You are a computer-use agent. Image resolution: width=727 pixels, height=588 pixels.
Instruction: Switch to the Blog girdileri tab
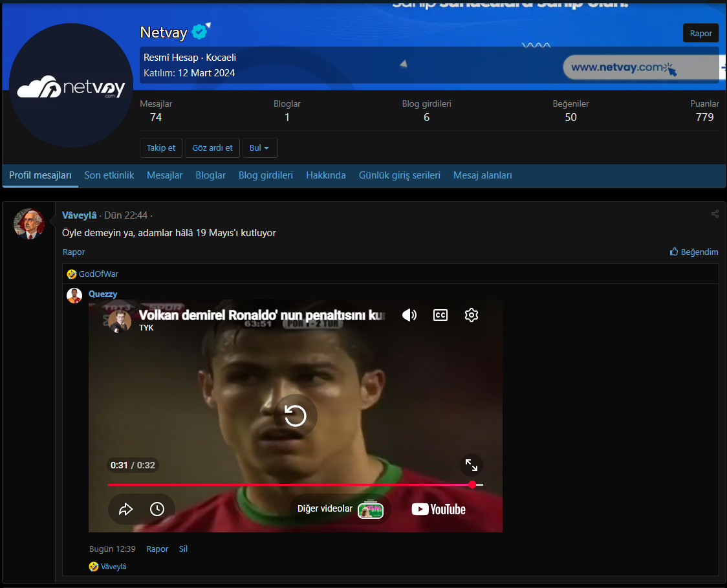tap(266, 175)
